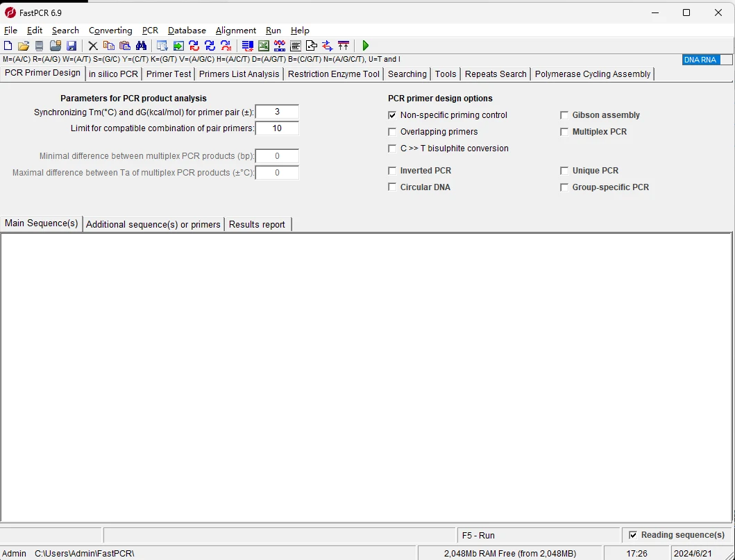This screenshot has height=560, width=735.
Task: Open the Primers List Analysis tab
Action: click(239, 74)
